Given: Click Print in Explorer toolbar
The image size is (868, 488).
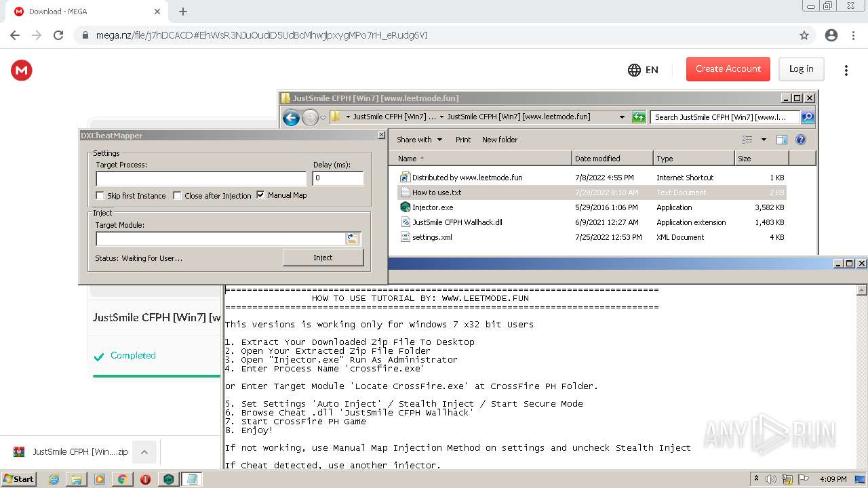Looking at the screenshot, I should click(463, 140).
